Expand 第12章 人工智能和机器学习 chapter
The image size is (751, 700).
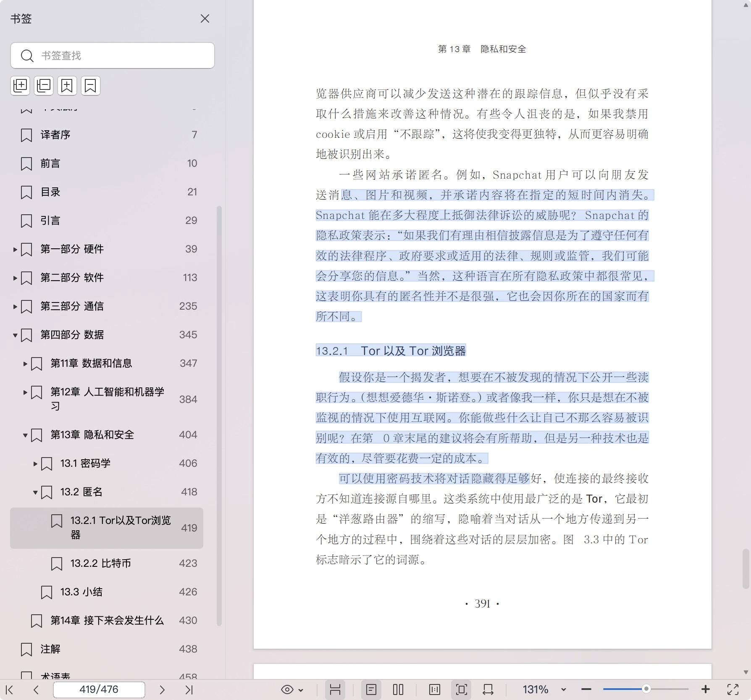click(25, 392)
